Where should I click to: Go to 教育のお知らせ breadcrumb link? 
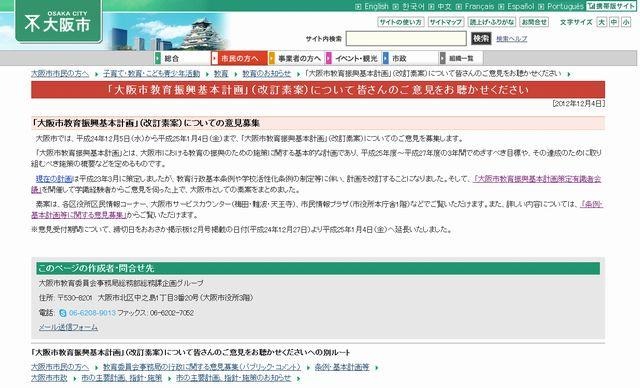(x=267, y=73)
